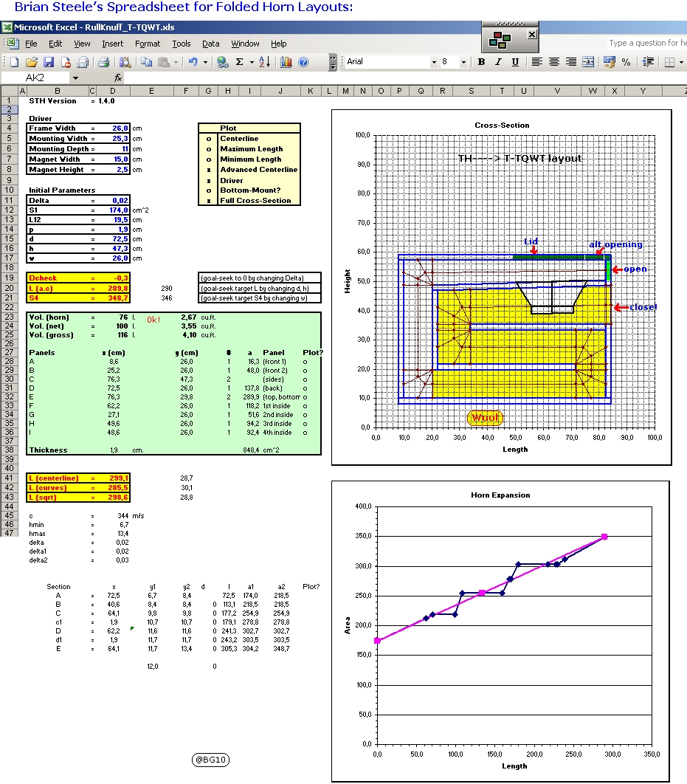Image resolution: width=687 pixels, height=784 pixels.
Task: Click the fx Insert Function icon
Action: pyautogui.click(x=118, y=78)
